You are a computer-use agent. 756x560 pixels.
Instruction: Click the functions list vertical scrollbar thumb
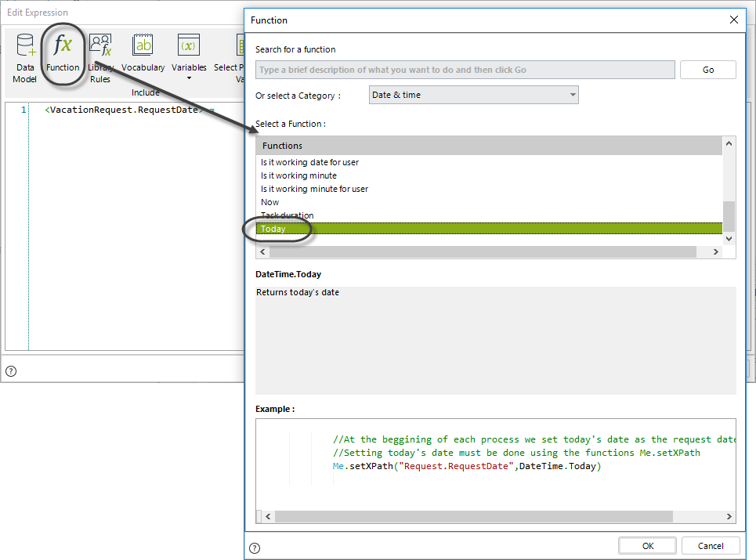(729, 216)
